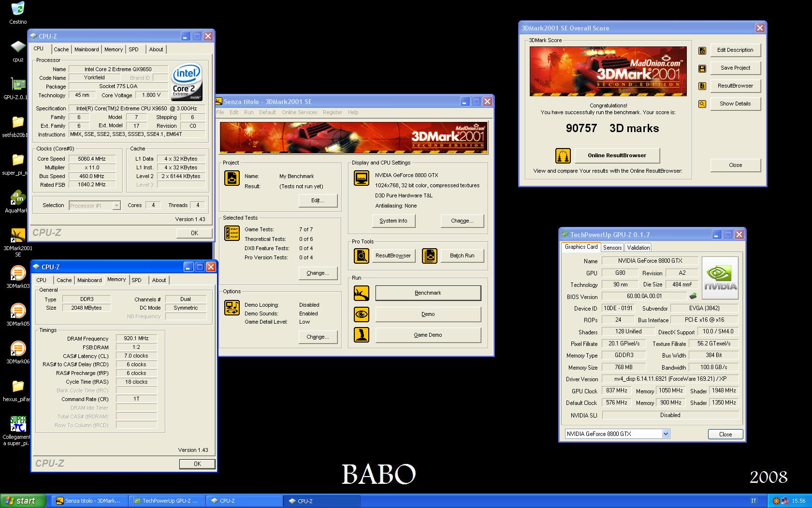
Task: Open SPD tab in top CPU-Z window
Action: [134, 49]
